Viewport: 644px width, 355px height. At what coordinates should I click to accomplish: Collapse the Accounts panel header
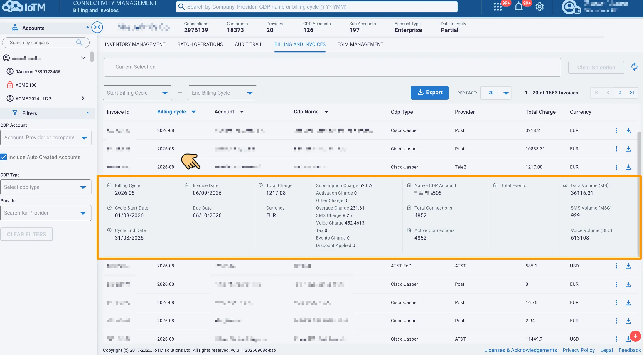click(87, 27)
